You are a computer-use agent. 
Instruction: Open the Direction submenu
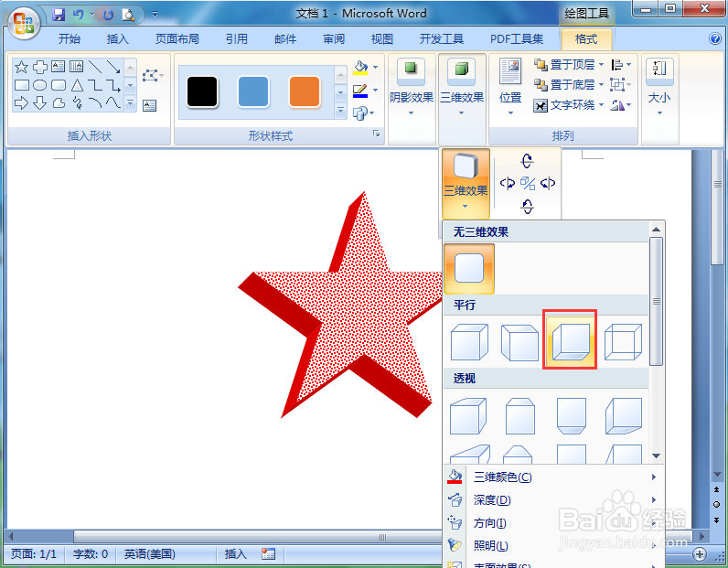click(552, 523)
